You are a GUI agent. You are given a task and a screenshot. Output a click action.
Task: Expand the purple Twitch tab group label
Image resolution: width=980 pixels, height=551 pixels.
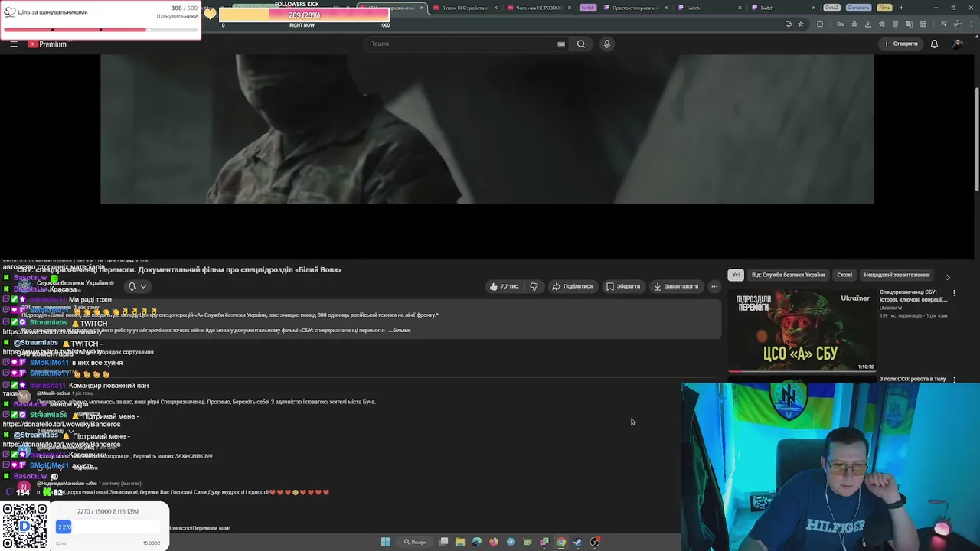point(587,8)
